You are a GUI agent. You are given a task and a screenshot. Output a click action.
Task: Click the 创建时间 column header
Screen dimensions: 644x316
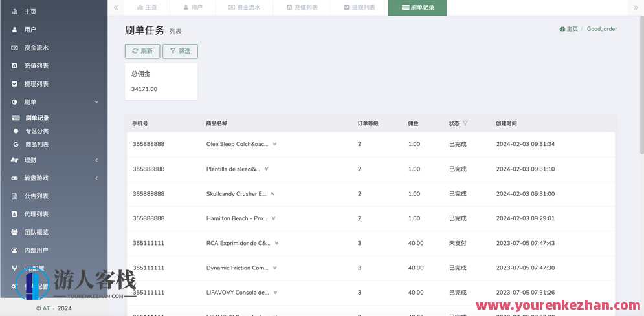tap(506, 123)
